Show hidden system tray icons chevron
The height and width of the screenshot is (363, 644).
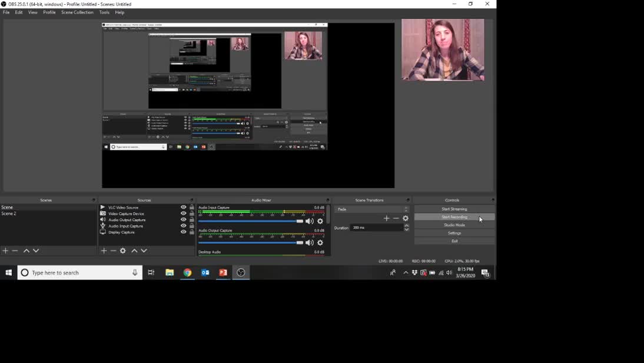pos(406,273)
